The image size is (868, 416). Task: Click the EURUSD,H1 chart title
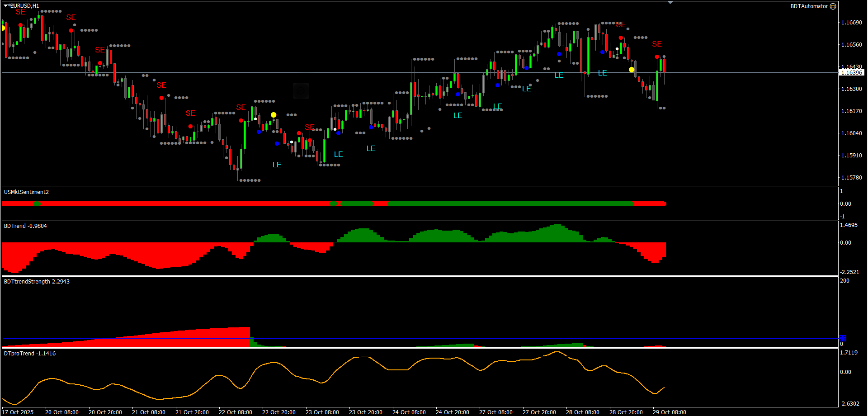tap(25, 6)
